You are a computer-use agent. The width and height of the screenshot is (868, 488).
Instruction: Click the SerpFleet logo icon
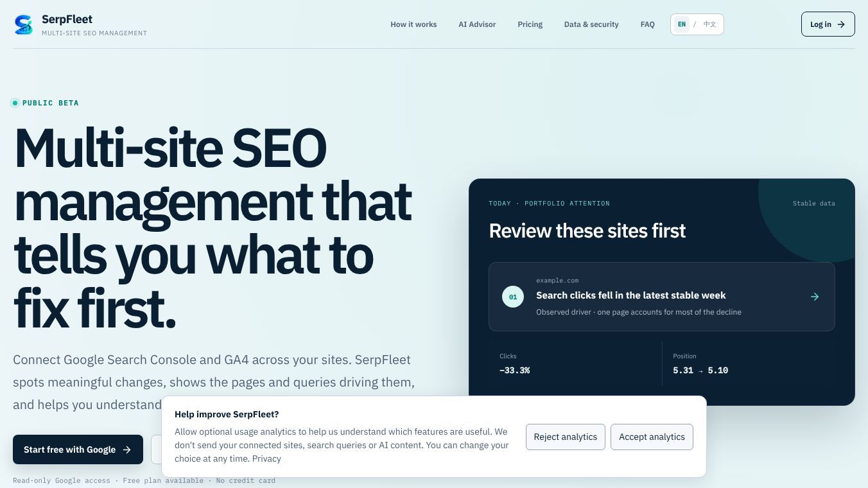(x=24, y=24)
